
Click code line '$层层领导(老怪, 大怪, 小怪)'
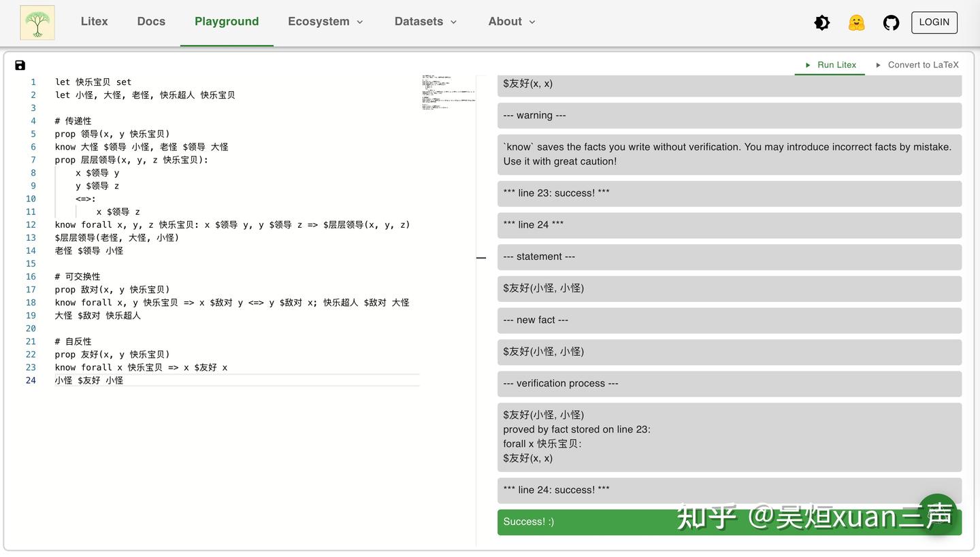click(x=117, y=238)
